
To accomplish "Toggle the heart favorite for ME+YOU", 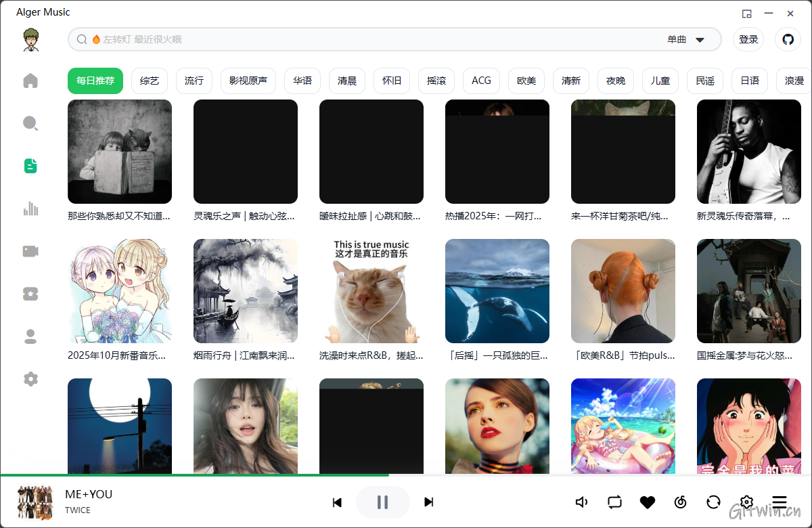I will [x=648, y=502].
